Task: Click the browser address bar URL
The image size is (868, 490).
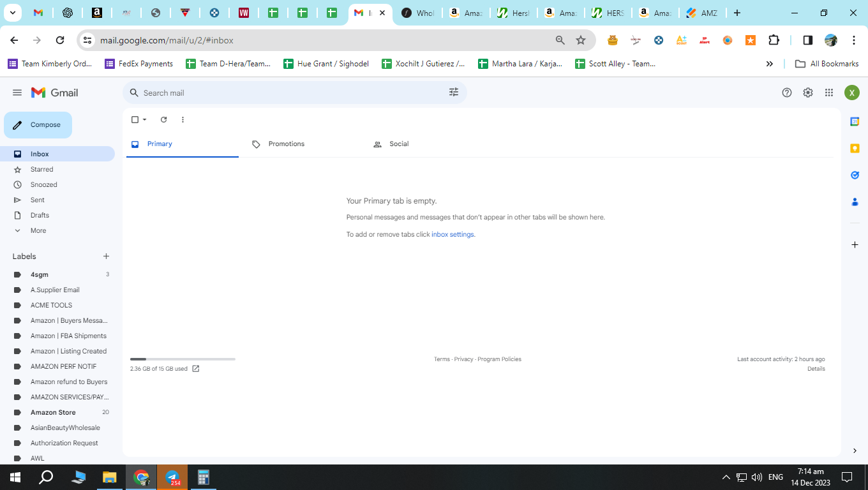Action: (167, 40)
